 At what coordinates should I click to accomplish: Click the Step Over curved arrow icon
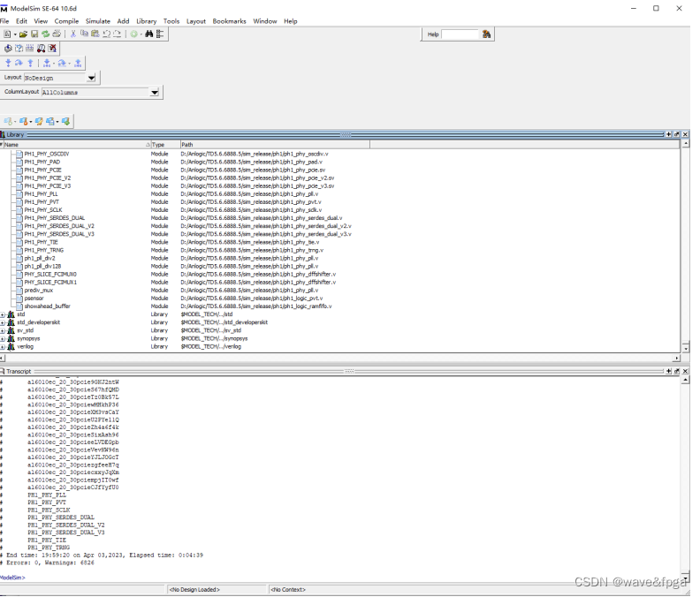(19, 63)
